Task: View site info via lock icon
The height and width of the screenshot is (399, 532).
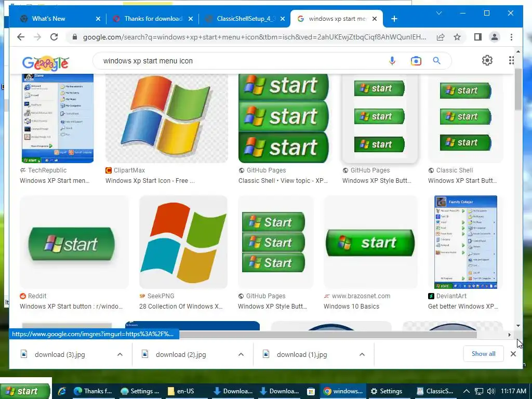Action: coord(75,37)
